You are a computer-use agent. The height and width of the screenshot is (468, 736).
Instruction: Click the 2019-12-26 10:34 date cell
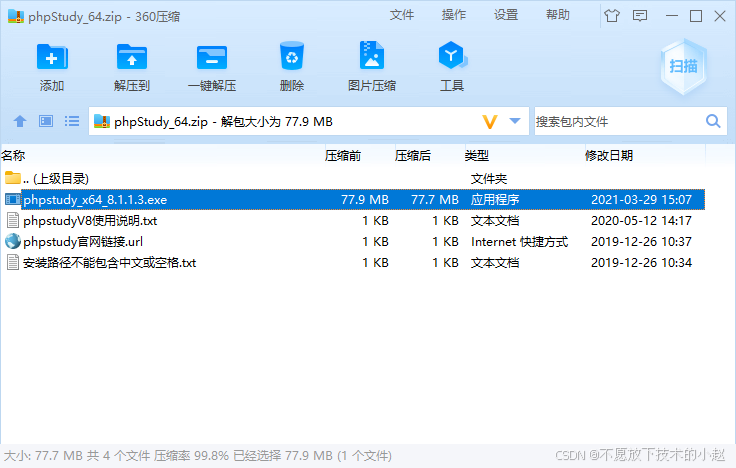[x=641, y=263]
